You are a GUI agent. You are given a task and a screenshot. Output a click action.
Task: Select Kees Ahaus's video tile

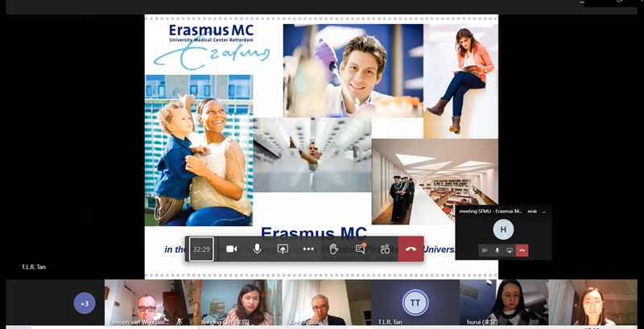pyautogui.click(x=326, y=302)
